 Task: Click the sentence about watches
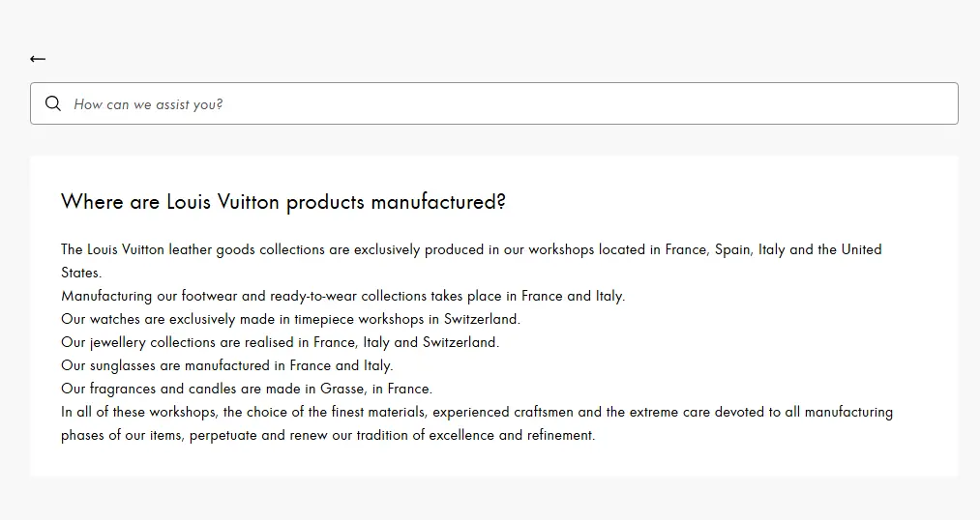coord(290,319)
